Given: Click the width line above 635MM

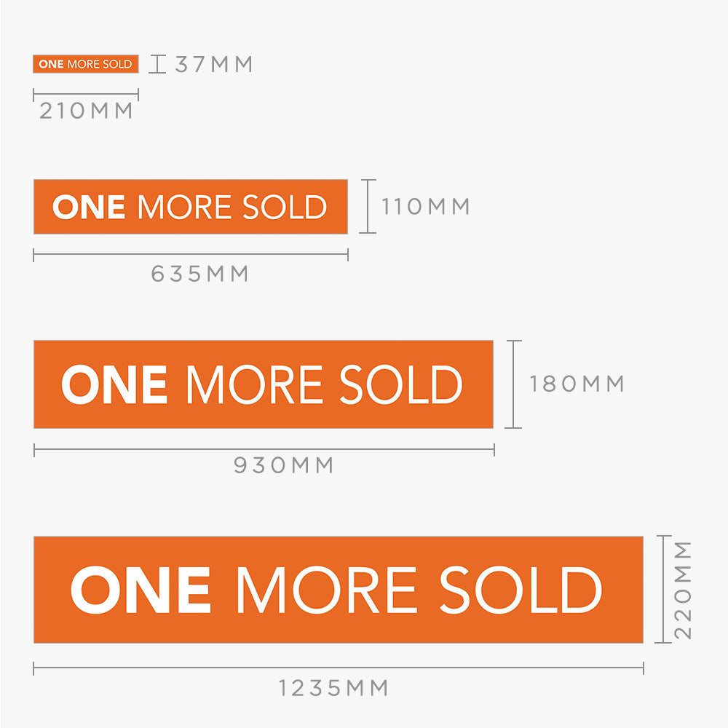Looking at the screenshot, I should [x=191, y=255].
